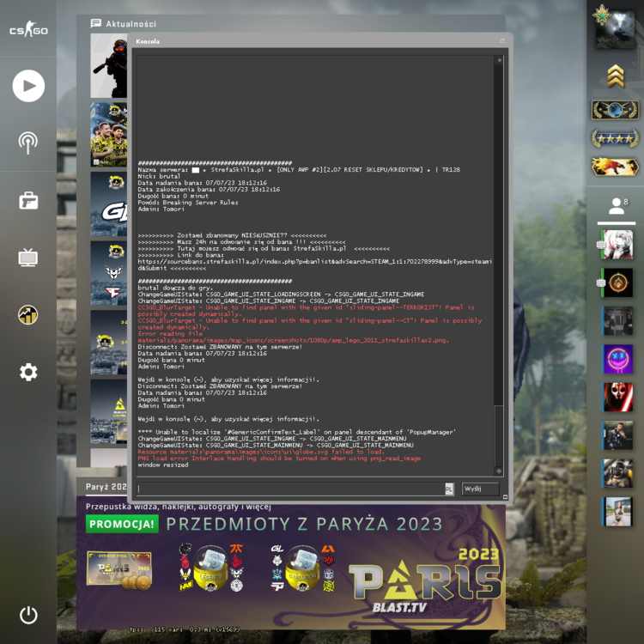
Task: Open the news thumbnail showing the Vitality team
Action: pos(109,135)
